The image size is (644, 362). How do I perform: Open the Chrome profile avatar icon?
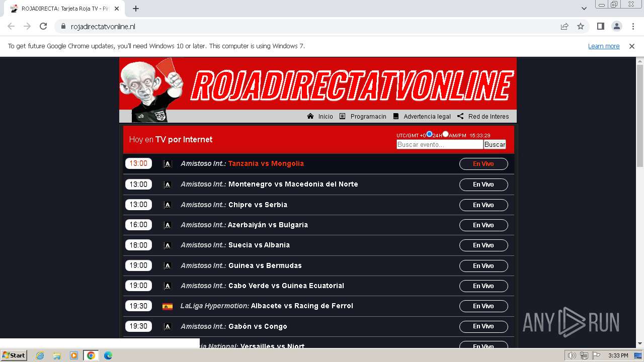click(x=617, y=27)
